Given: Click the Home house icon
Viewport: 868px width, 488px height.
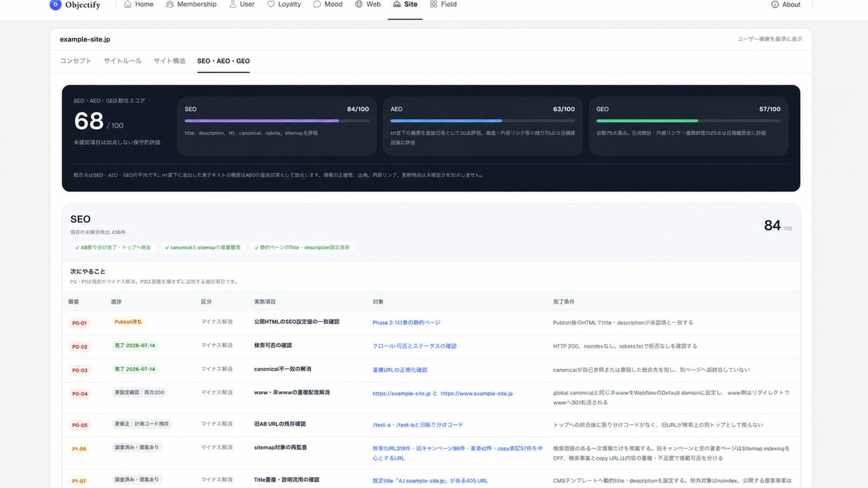Looking at the screenshot, I should [127, 4].
